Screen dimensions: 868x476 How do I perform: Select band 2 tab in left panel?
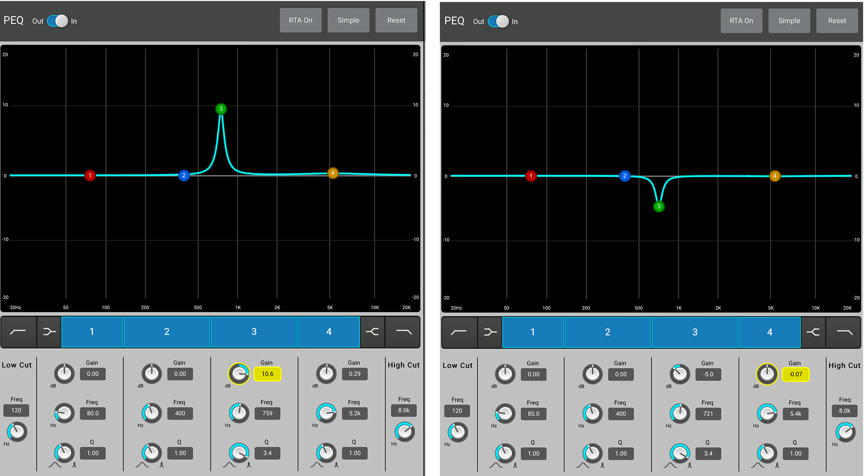[167, 332]
